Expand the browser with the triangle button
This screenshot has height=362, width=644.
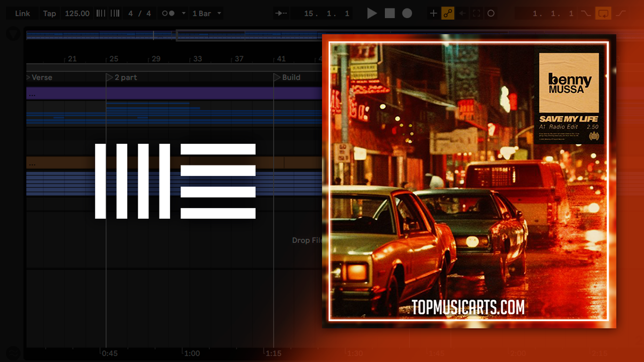[x=12, y=34]
